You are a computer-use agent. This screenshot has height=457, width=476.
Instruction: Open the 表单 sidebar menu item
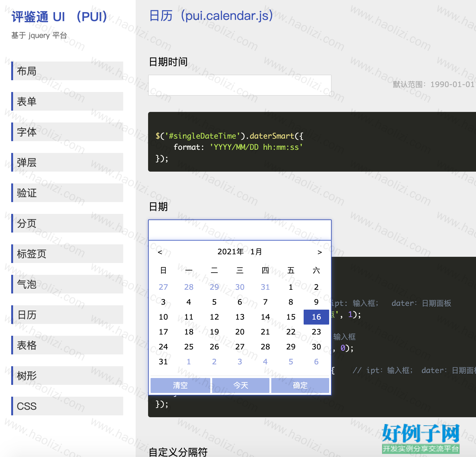pyautogui.click(x=67, y=101)
